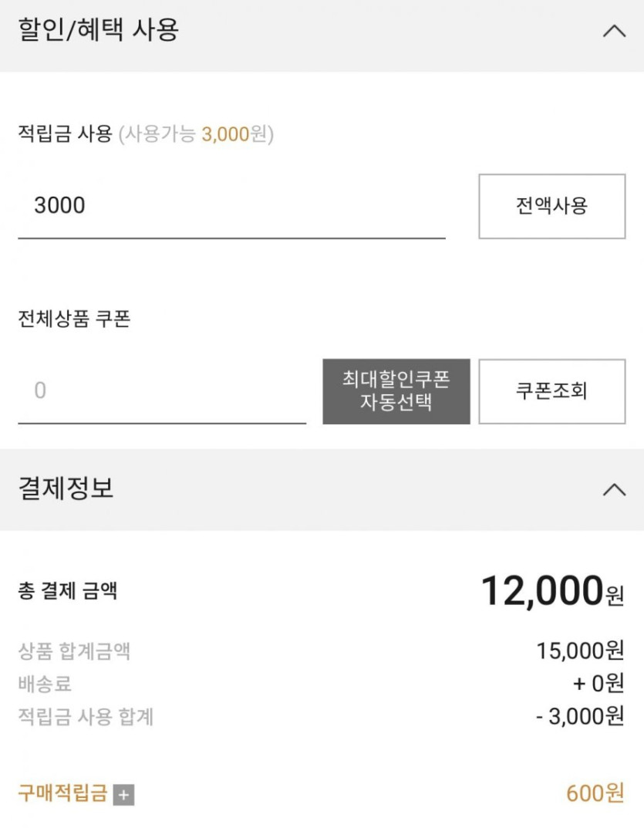Click the 구매적립금 label

pyautogui.click(x=62, y=794)
